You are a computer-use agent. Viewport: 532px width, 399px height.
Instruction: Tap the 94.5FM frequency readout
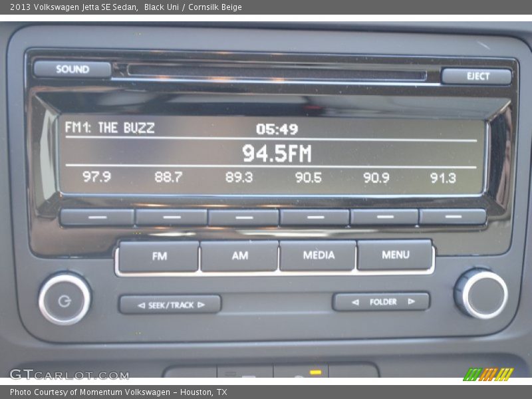point(277,154)
